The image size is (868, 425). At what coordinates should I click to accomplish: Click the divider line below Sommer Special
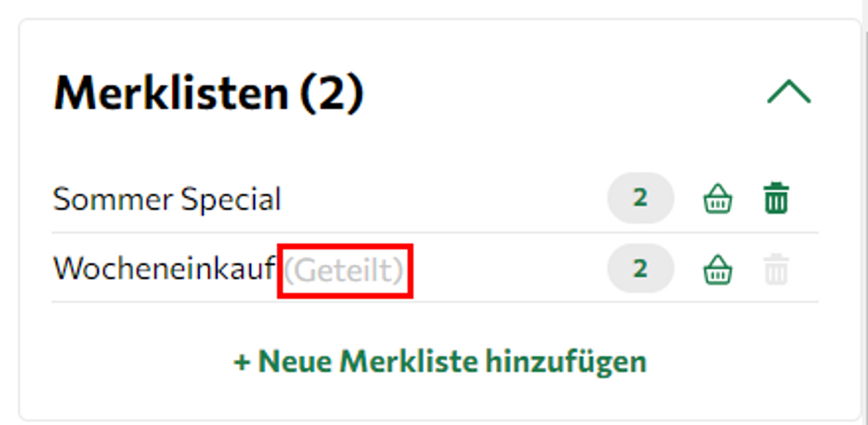pyautogui.click(x=434, y=233)
